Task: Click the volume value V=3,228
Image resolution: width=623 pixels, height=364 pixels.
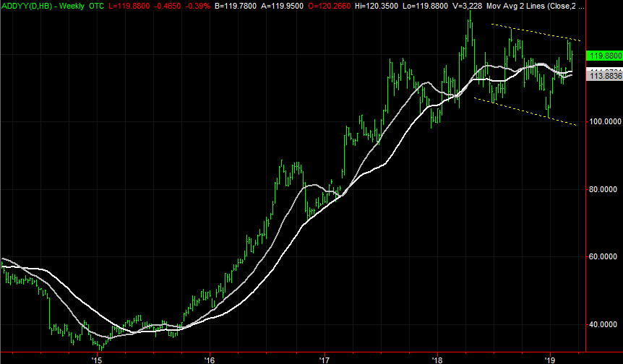Action: point(467,6)
